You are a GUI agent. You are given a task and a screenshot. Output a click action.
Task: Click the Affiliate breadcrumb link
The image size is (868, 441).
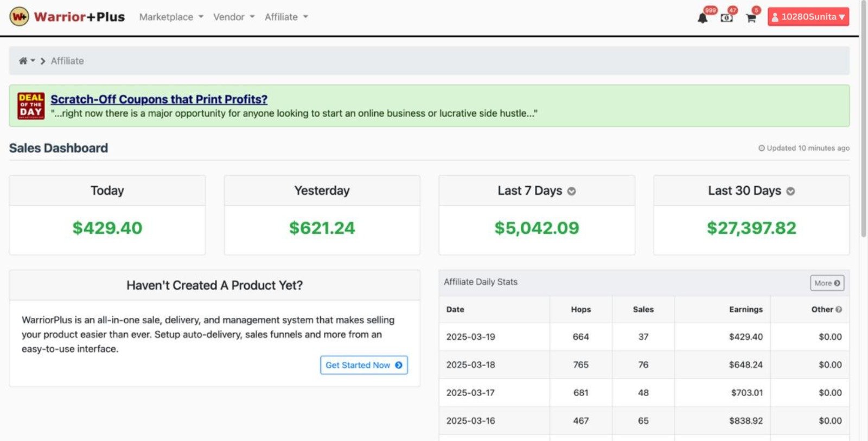[x=67, y=61]
